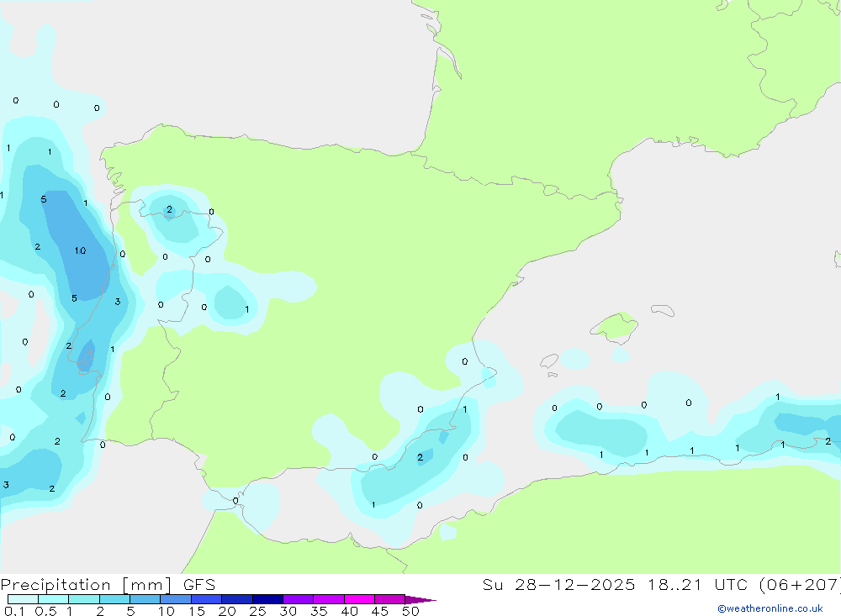Image resolution: width=841 pixels, height=616 pixels.
Task: Click the legend label '15'
Action: [x=197, y=611]
